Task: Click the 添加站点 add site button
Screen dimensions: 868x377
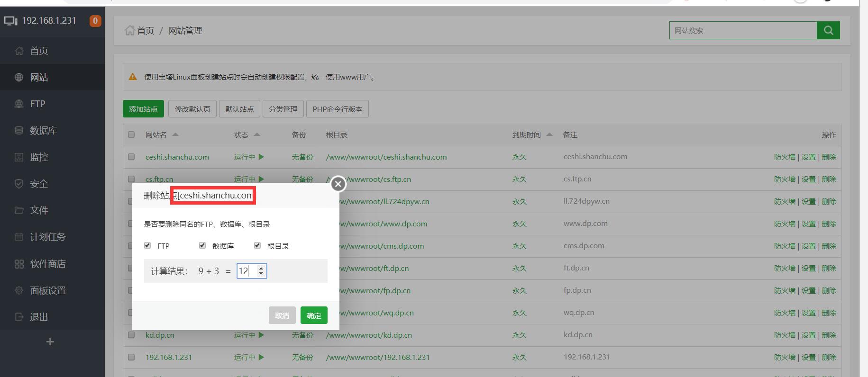Action: [x=143, y=109]
